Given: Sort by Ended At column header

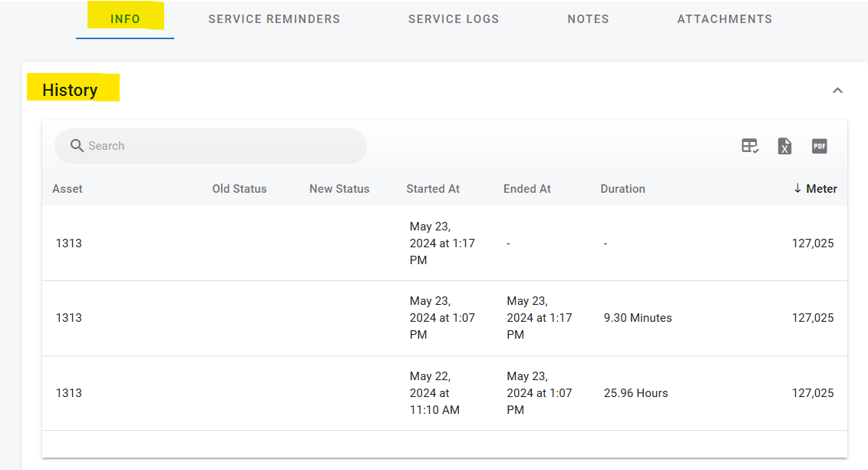Looking at the screenshot, I should tap(527, 189).
